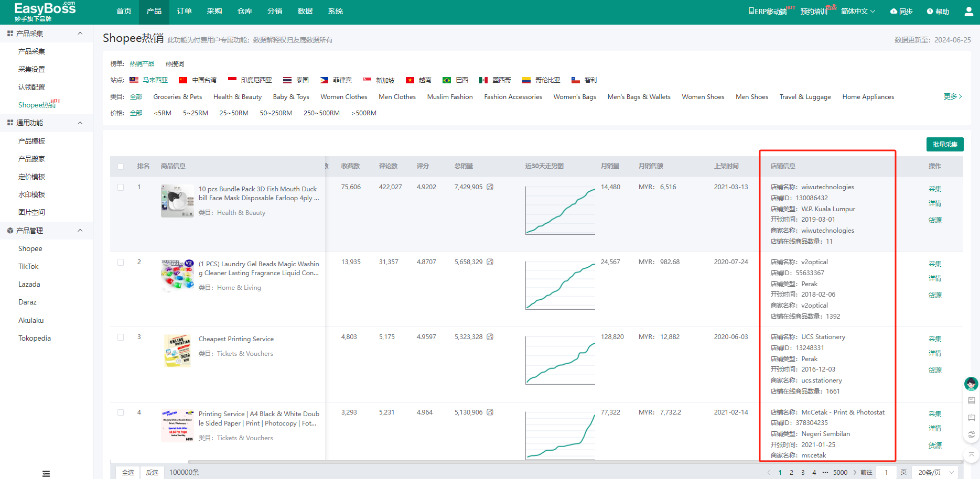Open sales detail icon beside 7,429,905
Viewport: 980px width, 479px height.
tap(490, 187)
